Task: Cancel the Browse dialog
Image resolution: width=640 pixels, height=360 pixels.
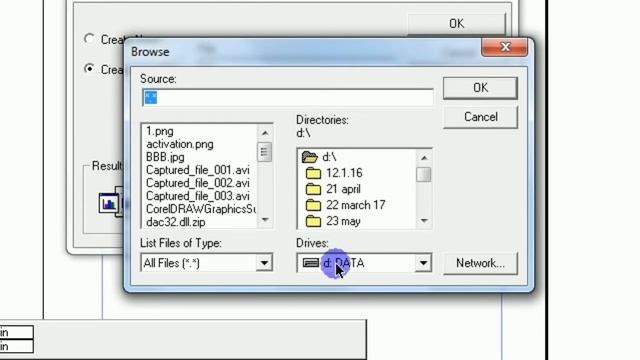Action: (480, 117)
